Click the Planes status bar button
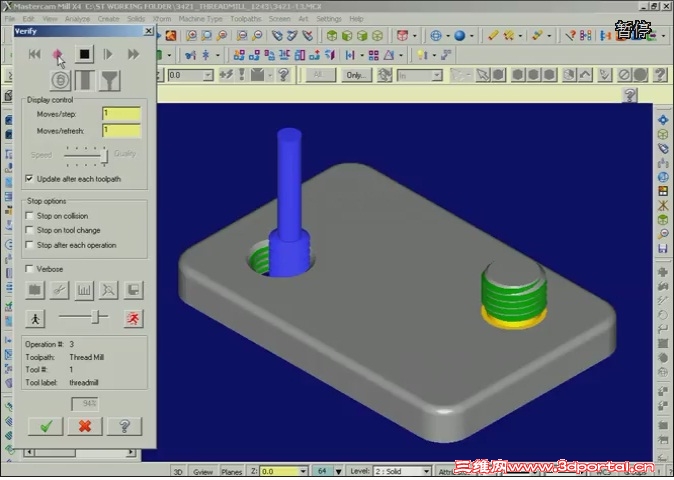Viewport: 674px width, 480px height. click(232, 471)
